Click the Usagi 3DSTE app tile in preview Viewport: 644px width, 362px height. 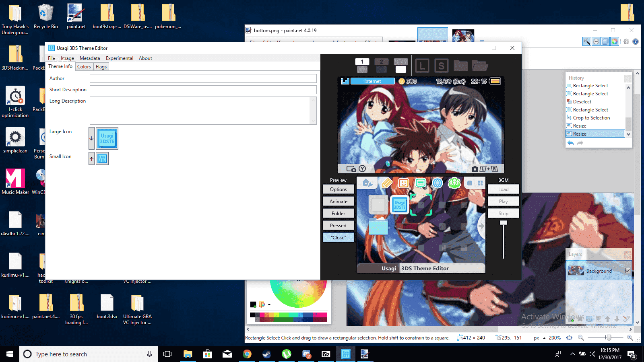click(x=400, y=205)
